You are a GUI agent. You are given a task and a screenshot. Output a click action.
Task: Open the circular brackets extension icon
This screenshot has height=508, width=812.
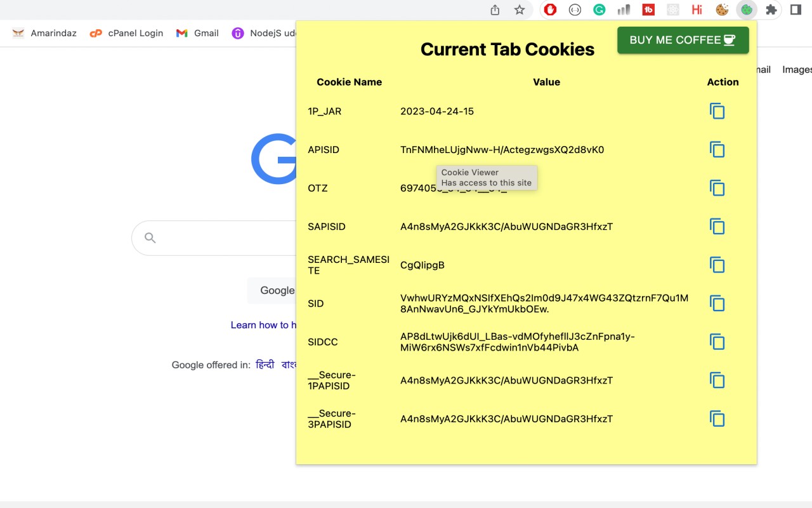[x=575, y=10]
